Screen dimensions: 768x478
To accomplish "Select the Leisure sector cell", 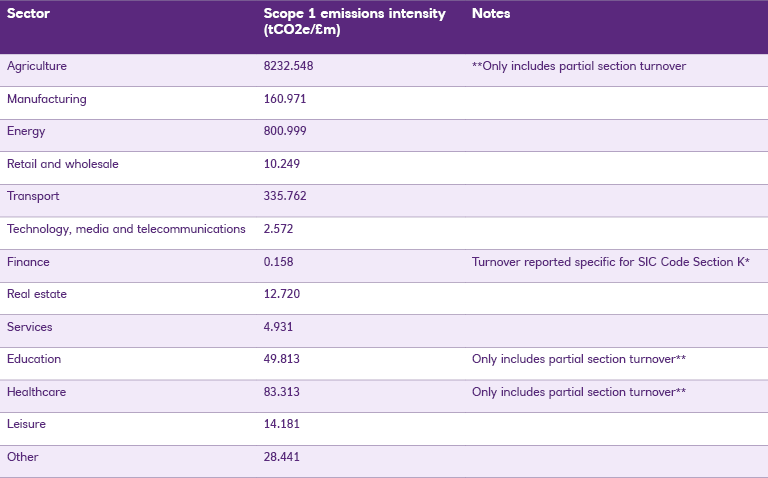I will pos(26,424).
